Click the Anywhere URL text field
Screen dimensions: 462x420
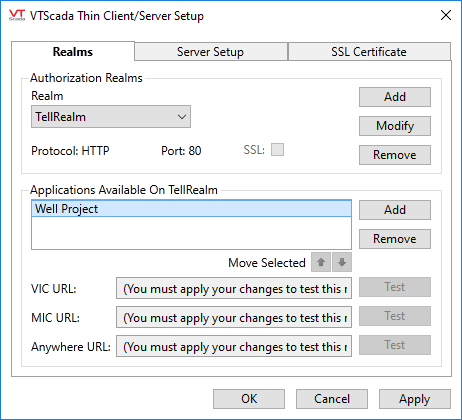point(234,346)
